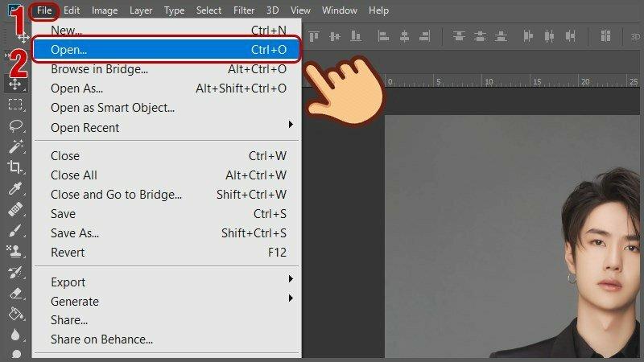Open the Filter menu
The height and width of the screenshot is (362, 644).
point(244,10)
